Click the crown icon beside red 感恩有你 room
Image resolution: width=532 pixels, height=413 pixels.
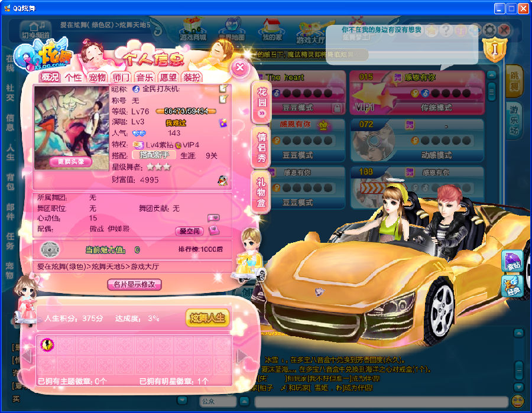click(x=324, y=125)
